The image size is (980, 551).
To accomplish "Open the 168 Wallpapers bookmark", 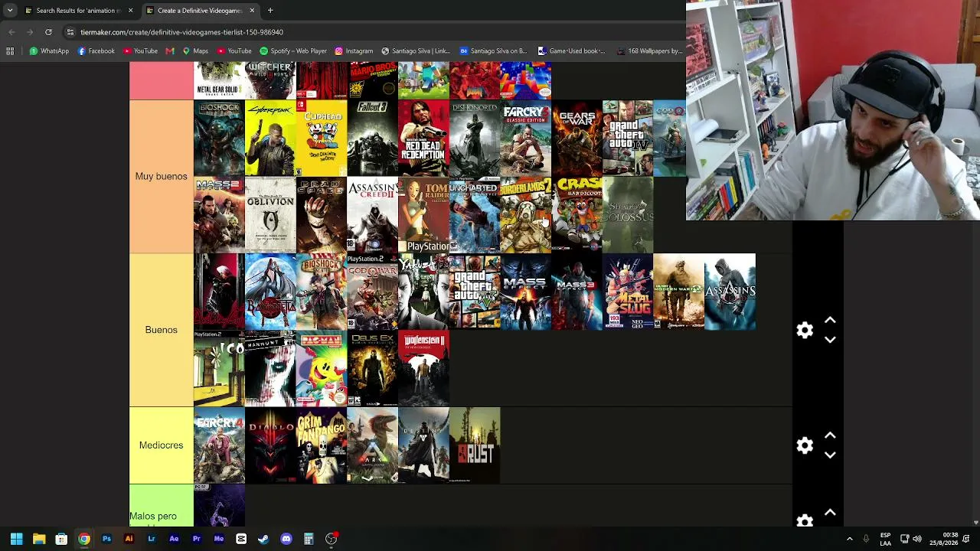I will pyautogui.click(x=649, y=51).
